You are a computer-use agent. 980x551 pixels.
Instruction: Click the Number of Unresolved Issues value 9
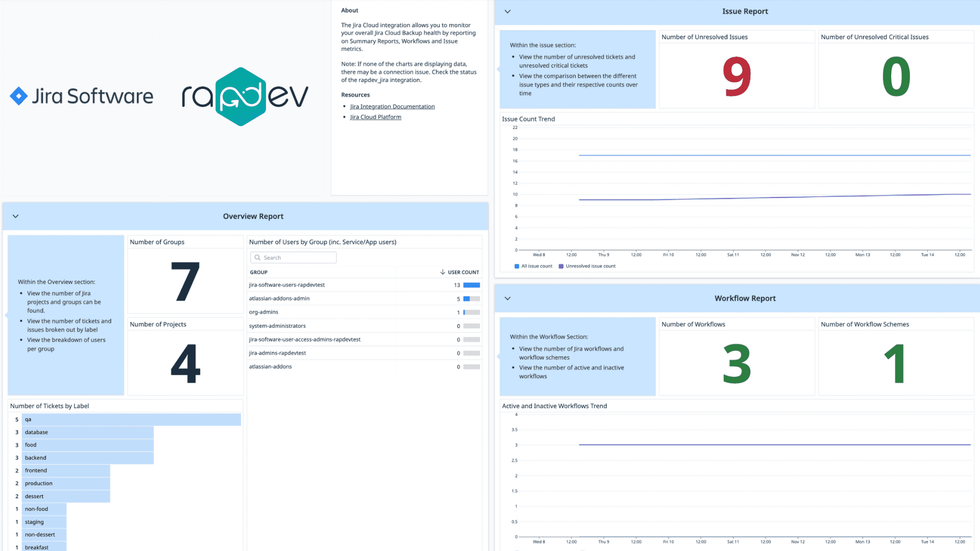click(x=737, y=77)
